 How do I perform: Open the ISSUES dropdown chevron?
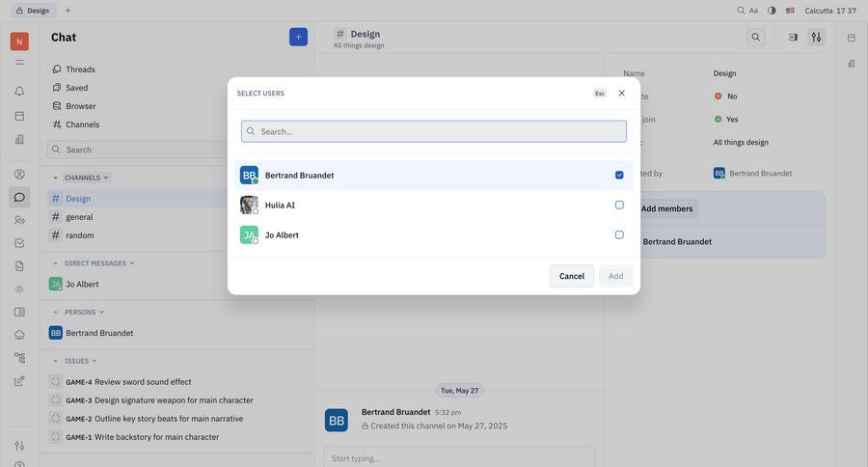[x=95, y=361]
